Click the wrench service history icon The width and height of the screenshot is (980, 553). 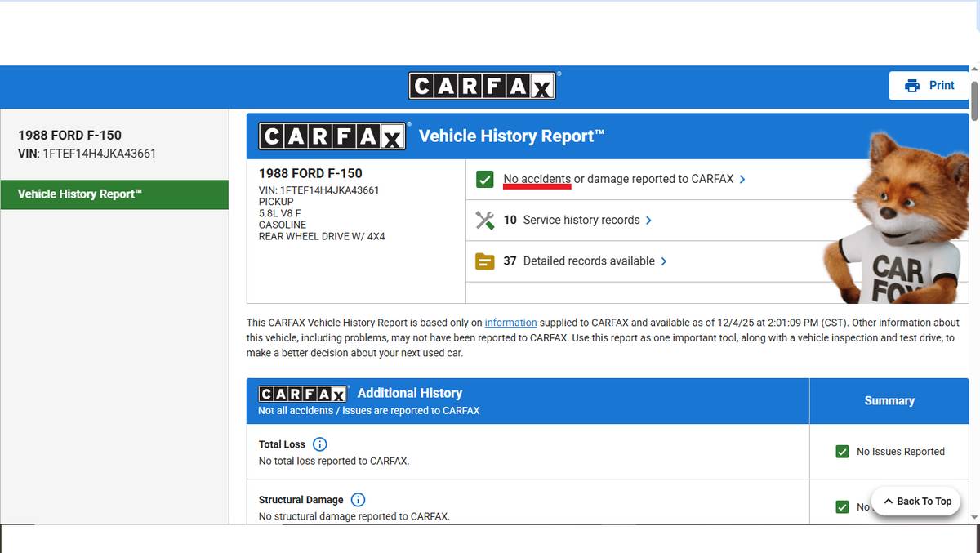click(485, 221)
